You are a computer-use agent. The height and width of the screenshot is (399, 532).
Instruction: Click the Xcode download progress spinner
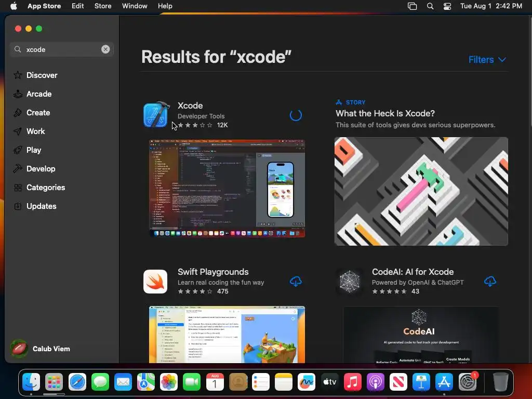pos(296,115)
